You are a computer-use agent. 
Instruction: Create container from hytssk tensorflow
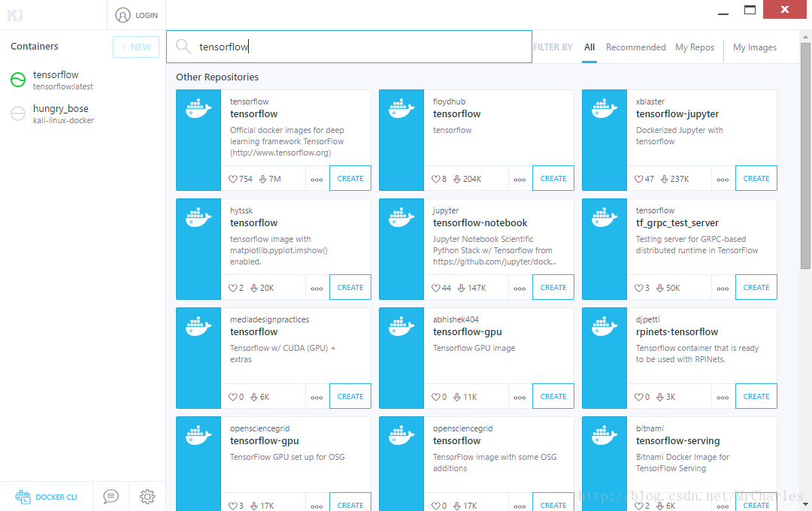click(x=350, y=287)
